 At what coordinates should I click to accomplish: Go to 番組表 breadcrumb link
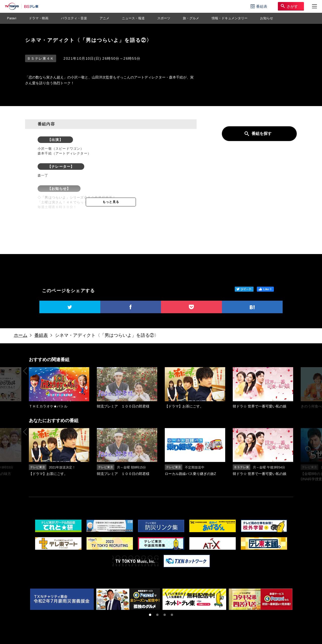point(41,335)
